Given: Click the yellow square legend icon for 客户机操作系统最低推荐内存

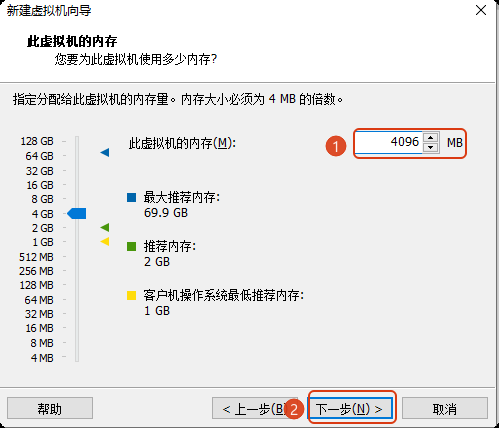Looking at the screenshot, I should point(132,295).
